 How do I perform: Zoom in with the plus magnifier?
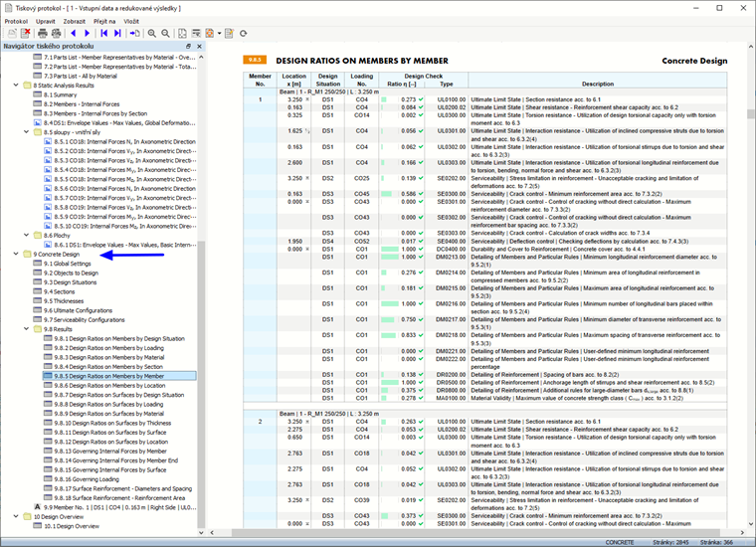click(152, 33)
